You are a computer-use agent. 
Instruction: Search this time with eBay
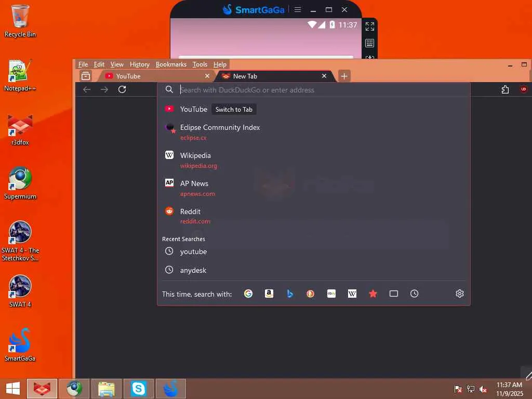point(331,294)
